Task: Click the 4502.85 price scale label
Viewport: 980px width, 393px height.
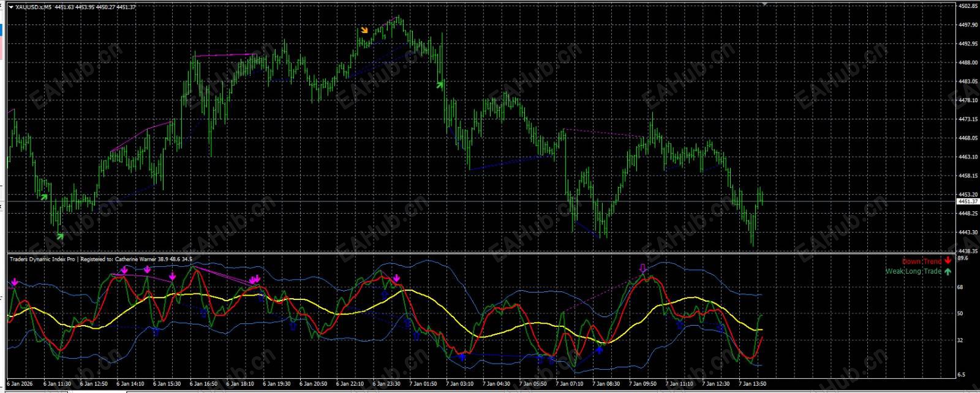Action: coord(968,6)
